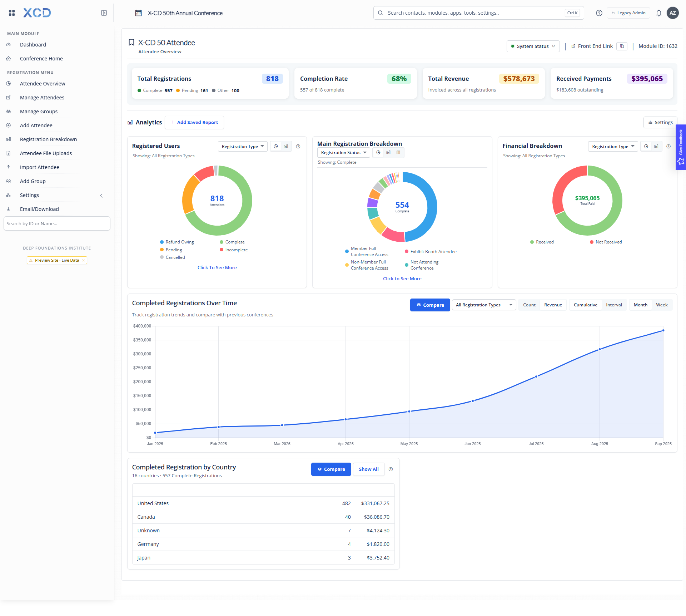The width and height of the screenshot is (686, 616).
Task: Click the calendar icon beside the conference title
Action: click(138, 13)
